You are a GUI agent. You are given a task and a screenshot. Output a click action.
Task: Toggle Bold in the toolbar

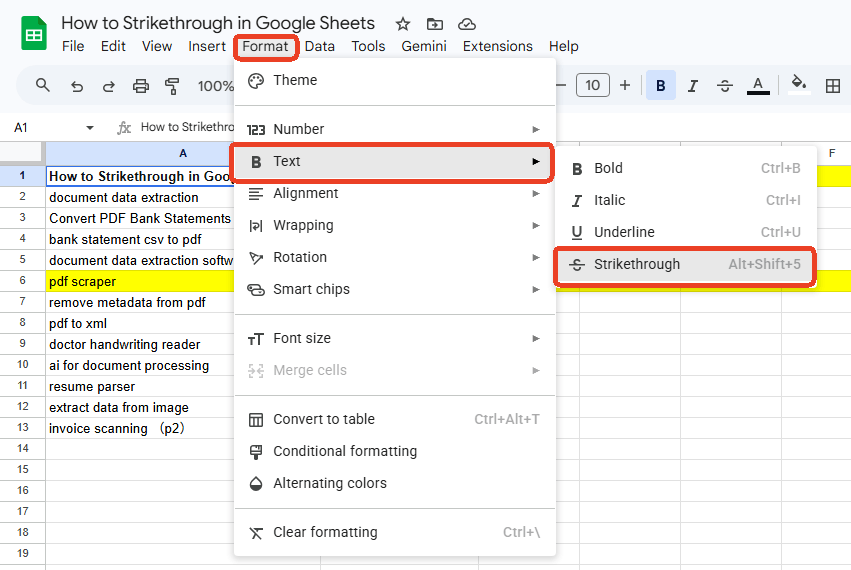click(661, 85)
